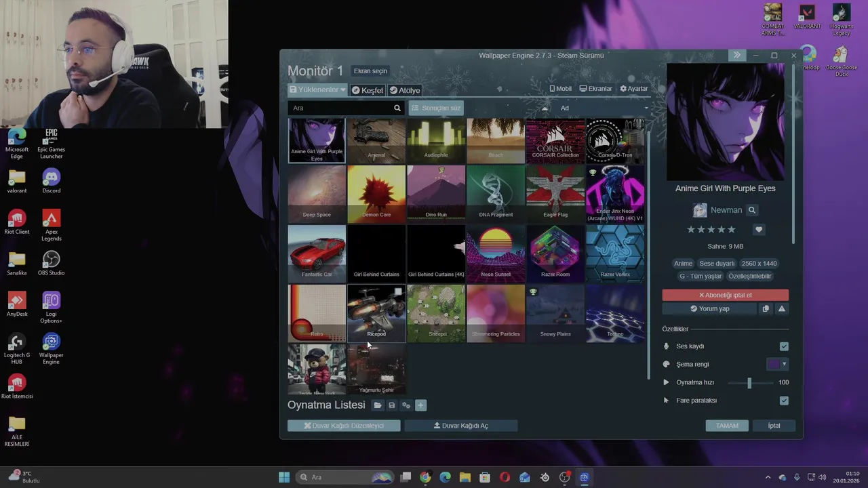Click the Anime tag chip
The image size is (868, 488).
tap(683, 264)
